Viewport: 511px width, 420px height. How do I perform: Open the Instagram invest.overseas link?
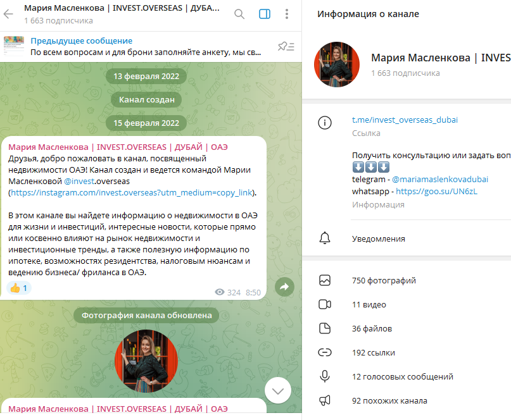(x=132, y=193)
